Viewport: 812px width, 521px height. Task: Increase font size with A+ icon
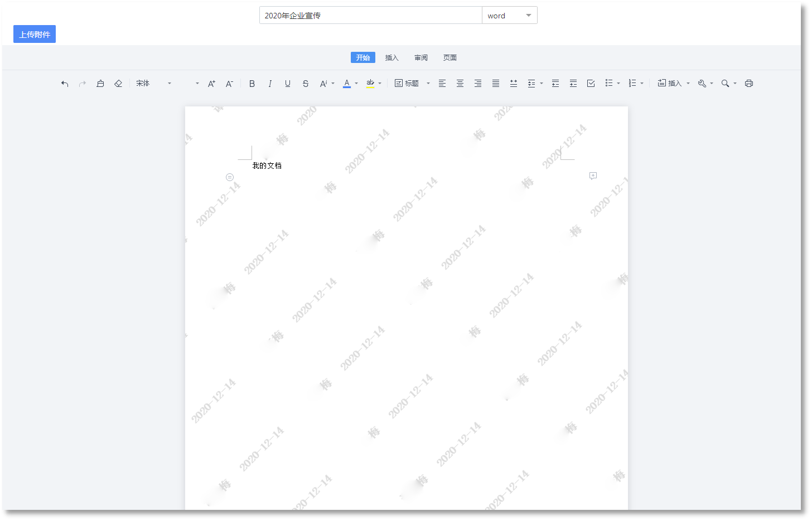pos(211,84)
